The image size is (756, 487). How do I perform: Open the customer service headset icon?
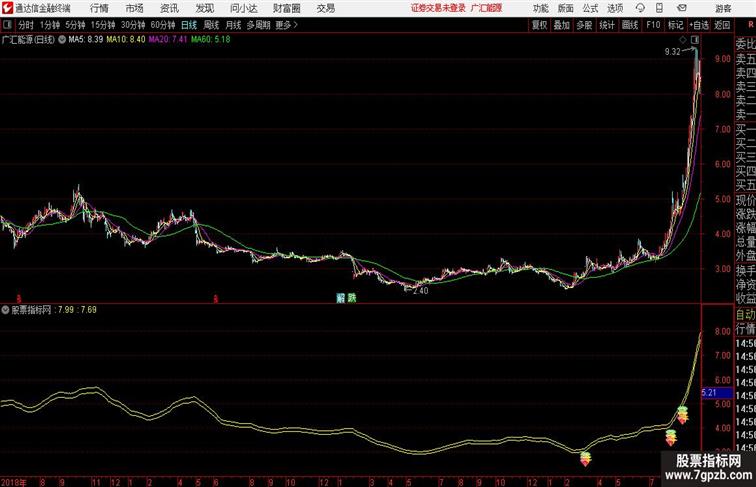(640, 8)
